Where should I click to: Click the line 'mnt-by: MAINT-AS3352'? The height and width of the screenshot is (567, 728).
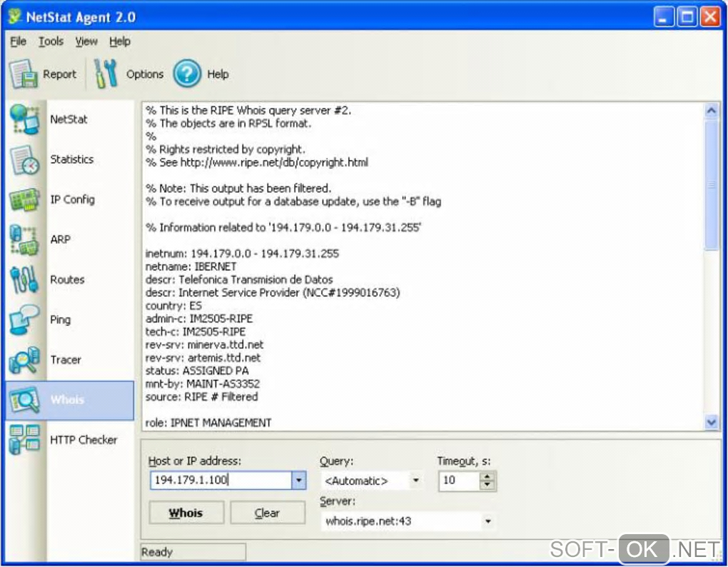click(x=203, y=383)
